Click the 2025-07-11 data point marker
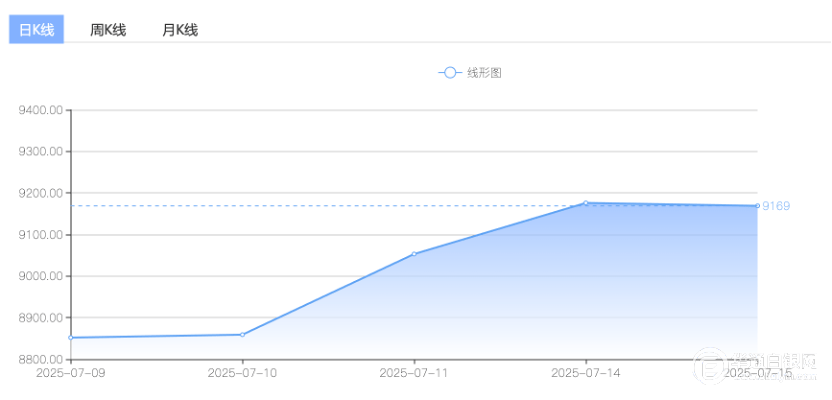This screenshot has height=400, width=832. tap(414, 254)
